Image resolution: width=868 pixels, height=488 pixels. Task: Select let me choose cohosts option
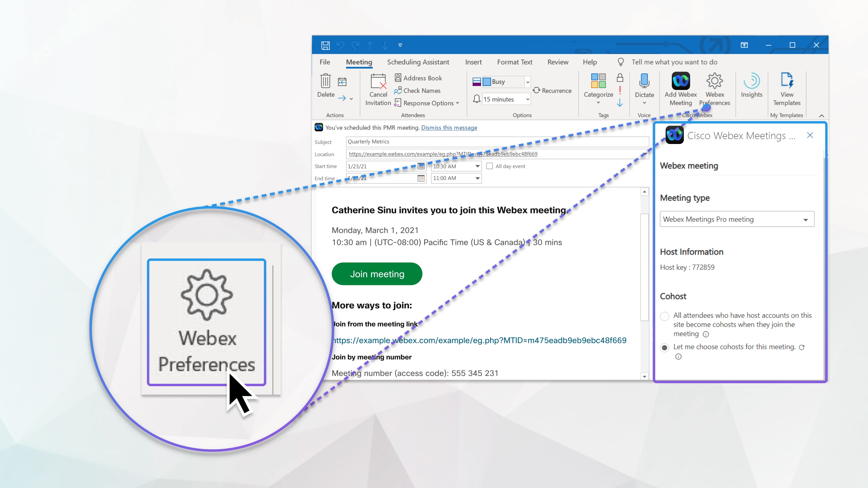click(x=665, y=347)
